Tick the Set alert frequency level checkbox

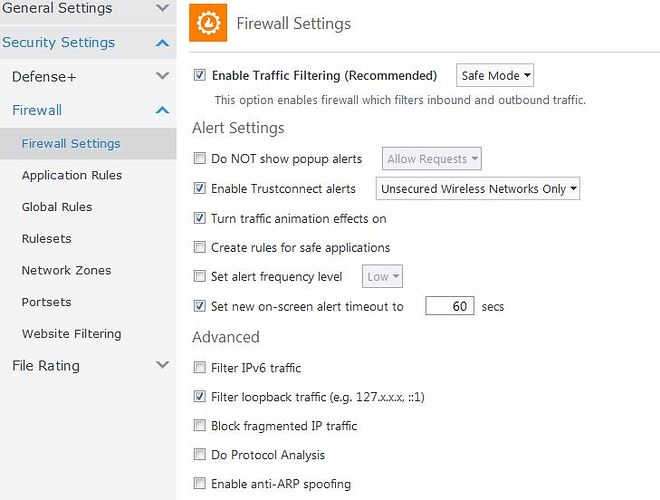point(200,276)
